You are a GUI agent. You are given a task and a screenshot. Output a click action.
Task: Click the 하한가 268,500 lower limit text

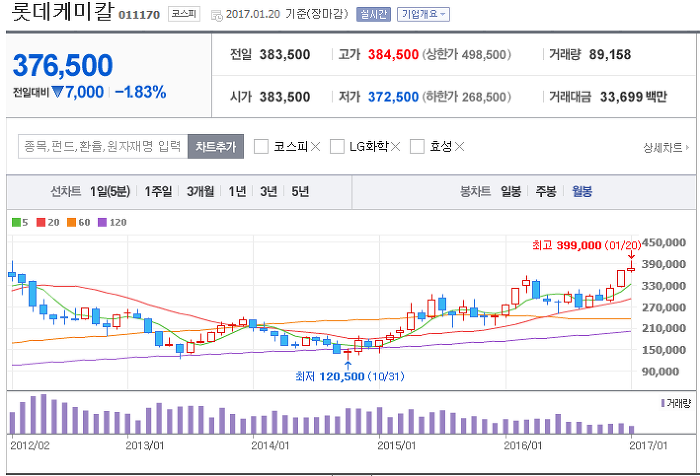coord(467,97)
